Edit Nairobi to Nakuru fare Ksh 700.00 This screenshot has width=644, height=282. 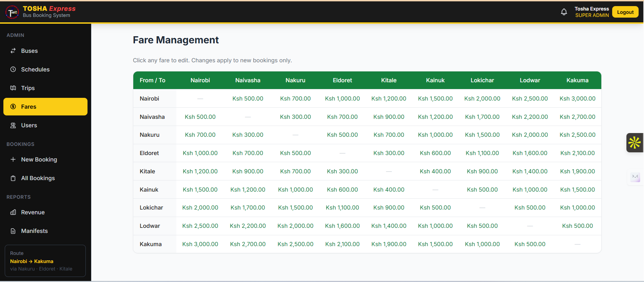(295, 99)
